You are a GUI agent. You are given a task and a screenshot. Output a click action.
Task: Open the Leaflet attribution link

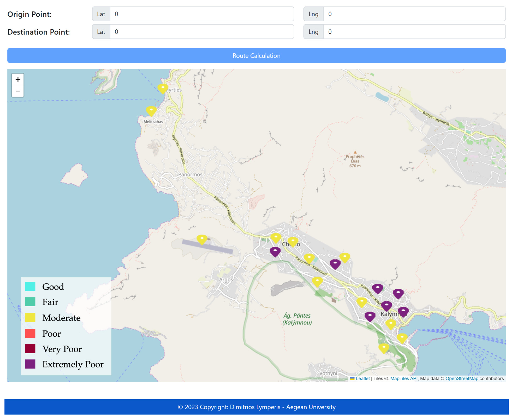(x=362, y=379)
